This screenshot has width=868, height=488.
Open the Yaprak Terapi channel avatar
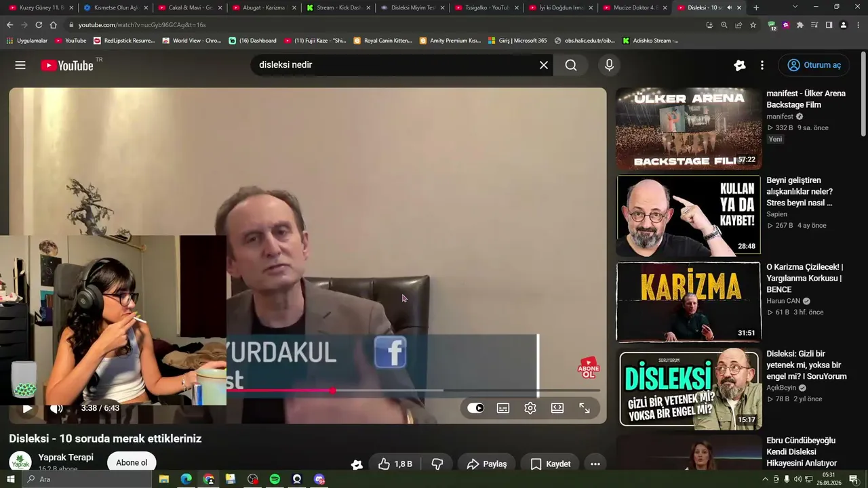pyautogui.click(x=20, y=462)
